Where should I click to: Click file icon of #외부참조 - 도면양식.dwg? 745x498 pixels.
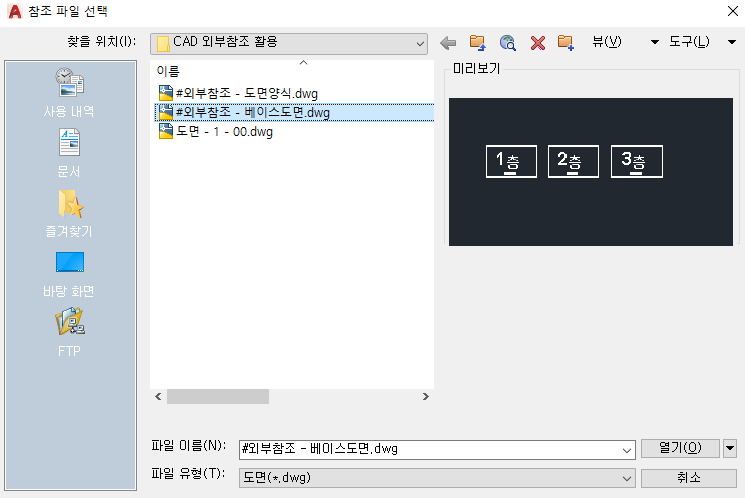166,93
